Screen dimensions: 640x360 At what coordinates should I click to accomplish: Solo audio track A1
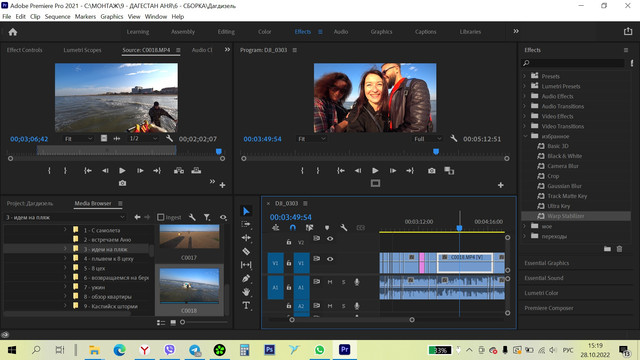[x=343, y=282]
